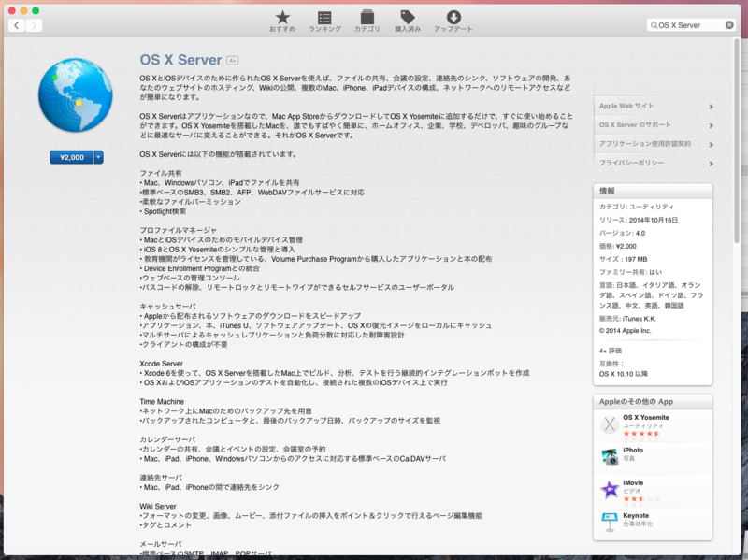
Task: Open the 購入済み purchased tag tab
Action: (408, 22)
